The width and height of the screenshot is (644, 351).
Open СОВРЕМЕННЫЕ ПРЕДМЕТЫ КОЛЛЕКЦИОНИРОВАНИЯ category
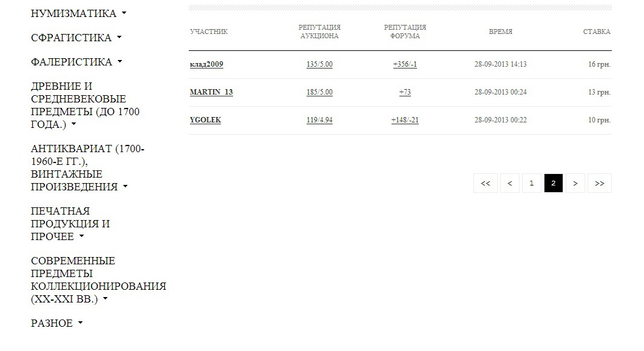[98, 279]
